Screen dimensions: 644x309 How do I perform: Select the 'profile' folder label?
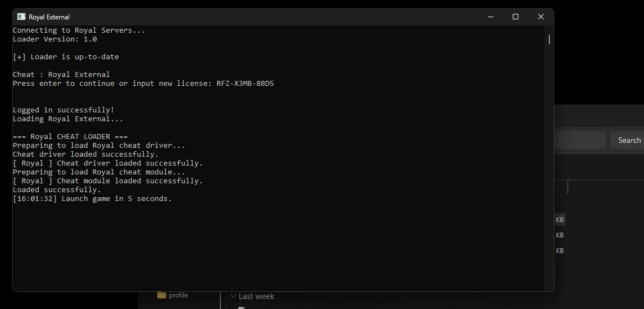pos(178,296)
